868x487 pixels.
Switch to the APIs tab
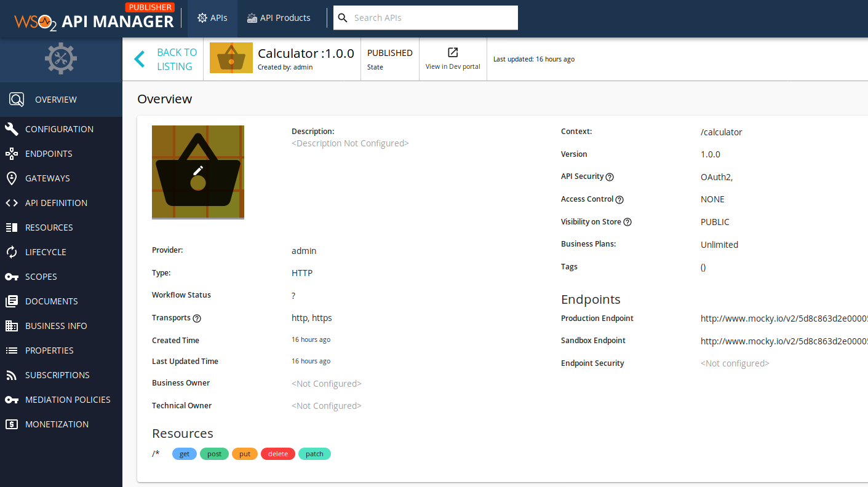[212, 17]
